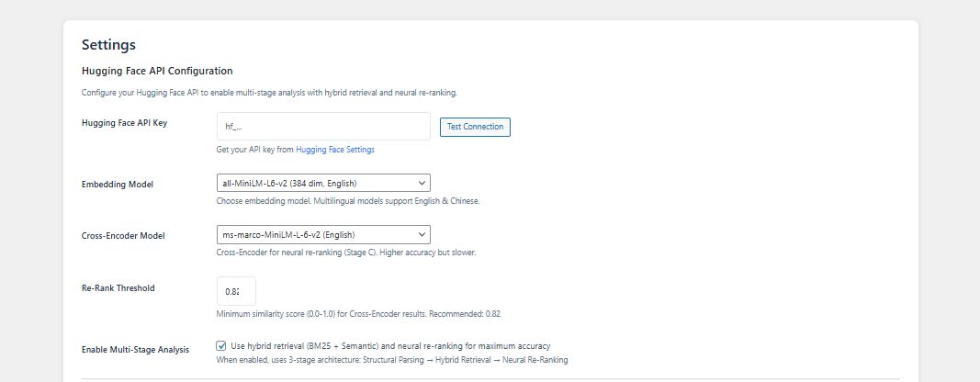Click the "Cross-Encoder Model" field label

click(x=124, y=236)
